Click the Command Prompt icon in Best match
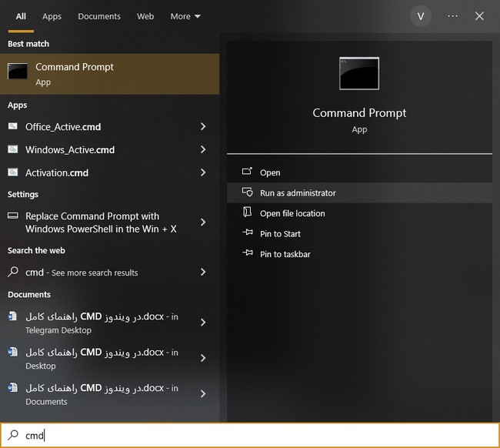Viewport: 500px width, 448px height. [18, 72]
